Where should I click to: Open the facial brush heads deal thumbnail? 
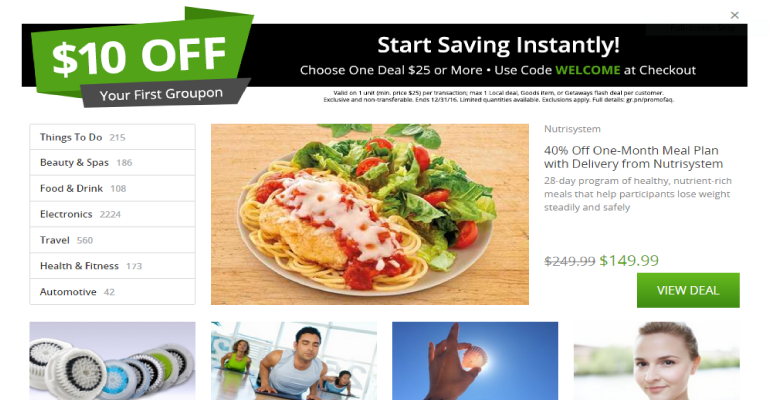(112, 361)
